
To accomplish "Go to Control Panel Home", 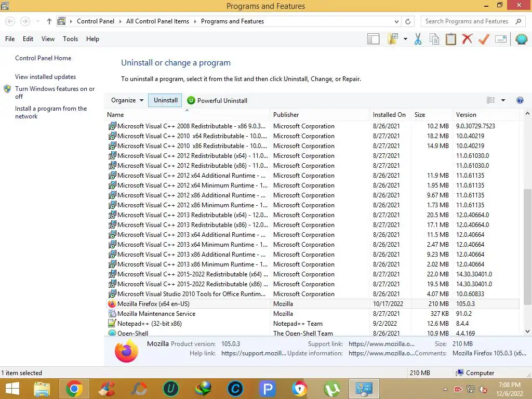I will (43, 58).
